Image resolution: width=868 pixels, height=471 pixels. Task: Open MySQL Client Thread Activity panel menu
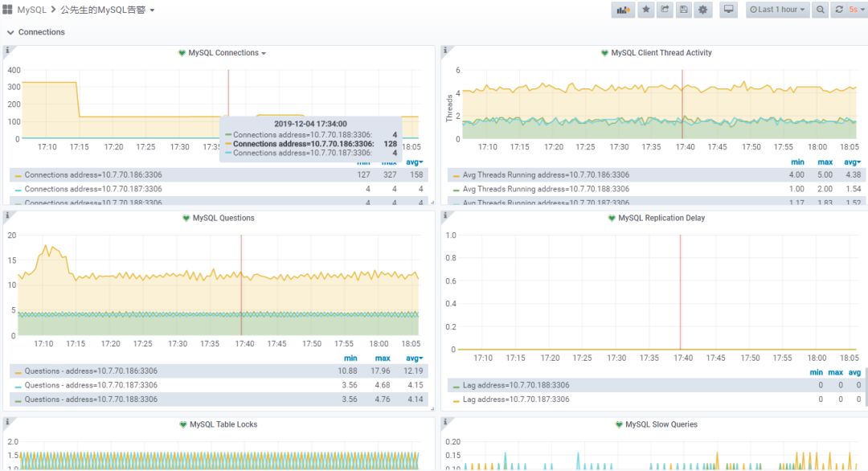(x=661, y=53)
